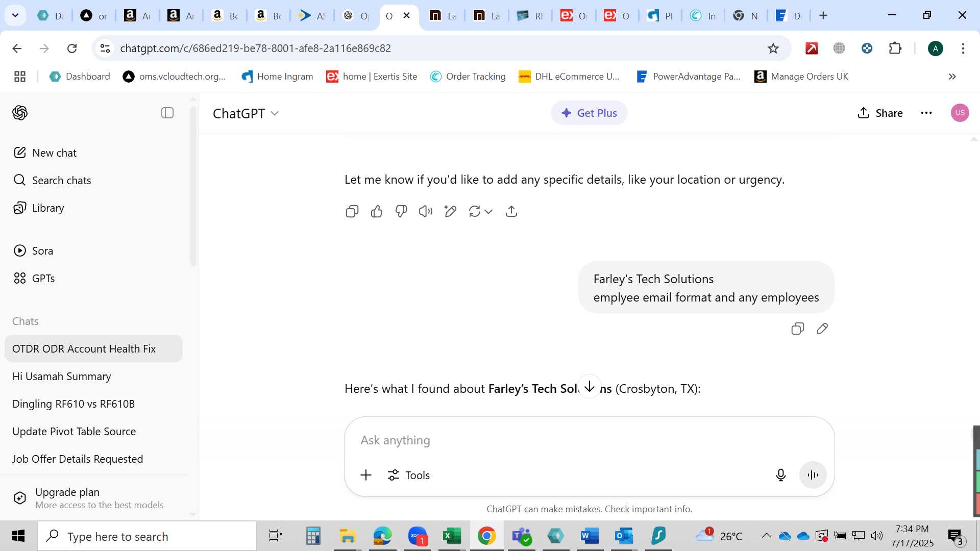Viewport: 980px width, 551px height.
Task: Expand the regenerate response dropdown arrow
Action: pyautogui.click(x=488, y=211)
